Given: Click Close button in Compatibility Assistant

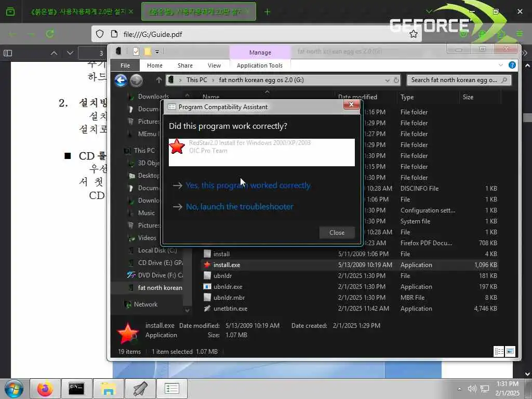Looking at the screenshot, I should tap(337, 233).
